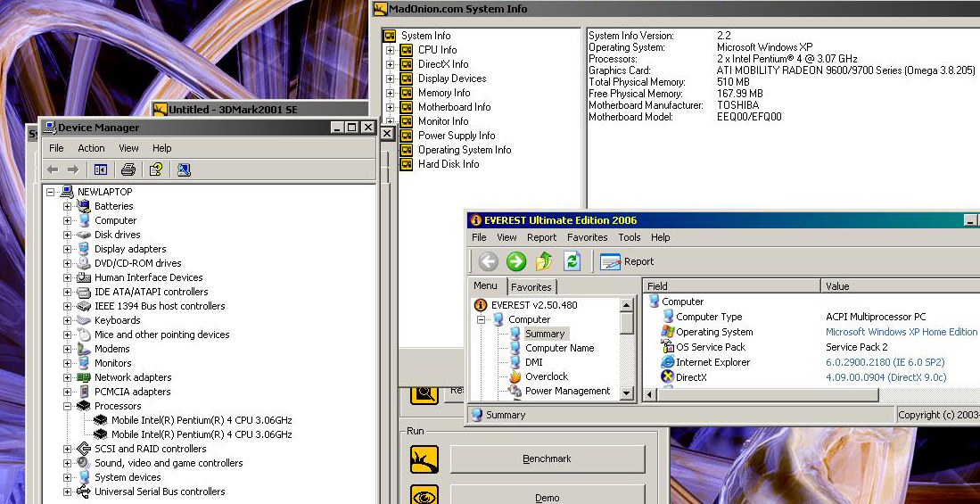Open the EVEREST Tools menu

[x=630, y=237]
